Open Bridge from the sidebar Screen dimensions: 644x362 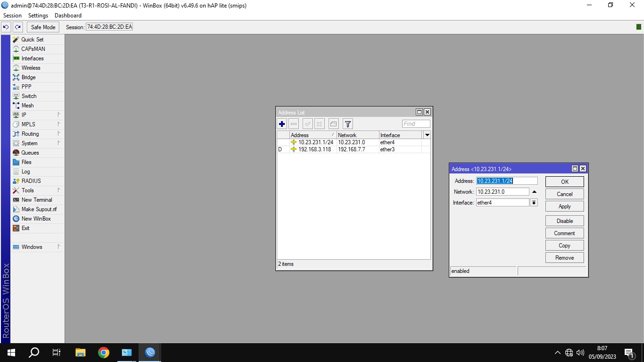click(37, 77)
